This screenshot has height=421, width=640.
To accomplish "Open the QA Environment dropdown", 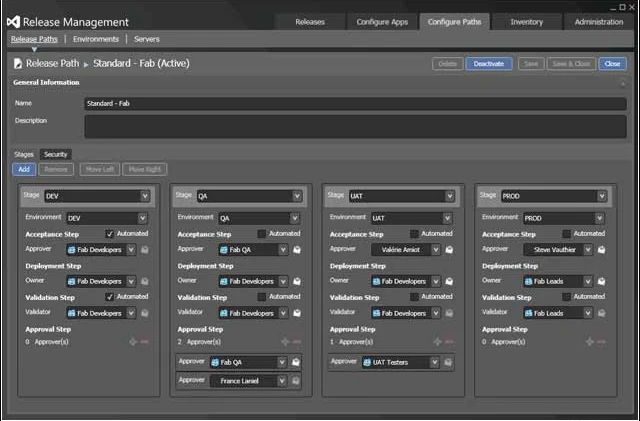I will click(x=294, y=218).
